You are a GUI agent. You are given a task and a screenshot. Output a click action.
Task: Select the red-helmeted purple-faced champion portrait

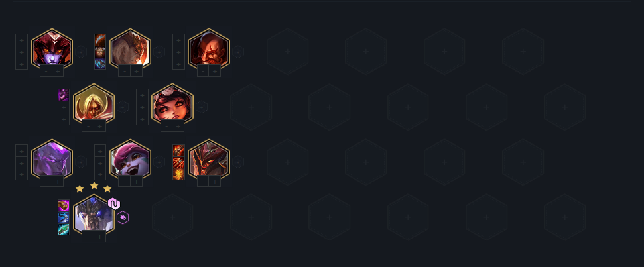point(52,48)
